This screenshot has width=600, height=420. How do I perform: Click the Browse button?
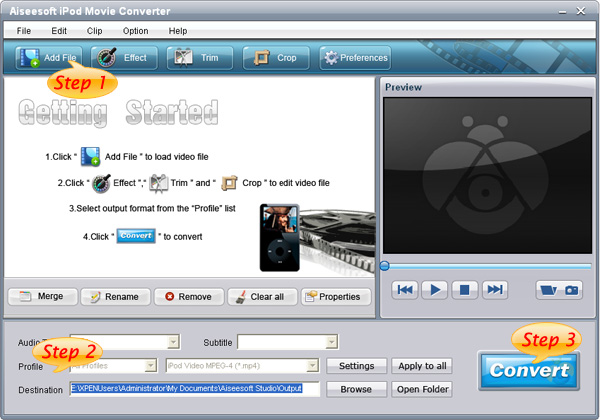[x=356, y=389]
